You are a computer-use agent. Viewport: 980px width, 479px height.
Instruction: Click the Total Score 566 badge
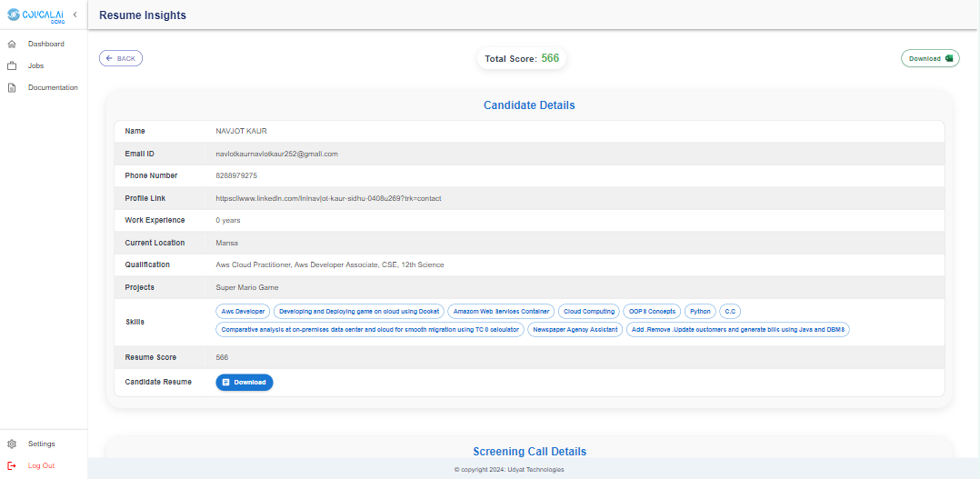(522, 58)
